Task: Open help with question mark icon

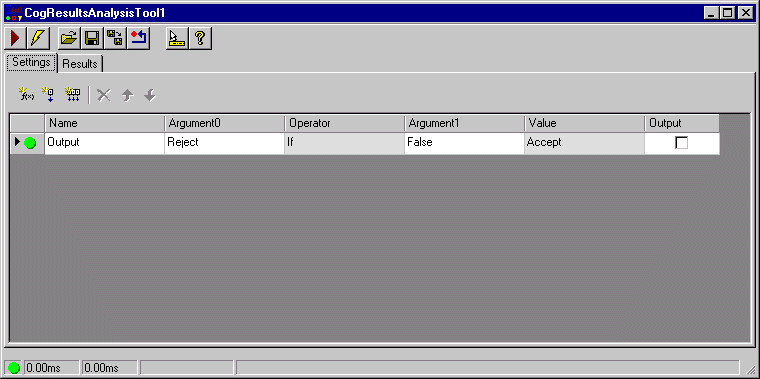Action: pos(200,38)
